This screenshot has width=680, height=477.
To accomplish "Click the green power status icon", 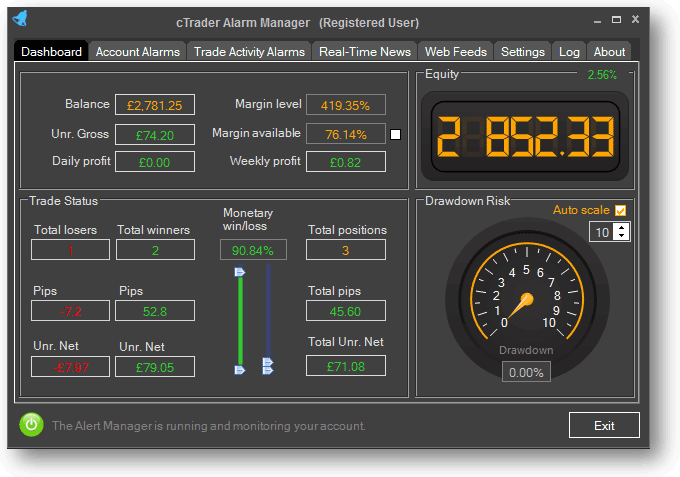I will (31, 425).
